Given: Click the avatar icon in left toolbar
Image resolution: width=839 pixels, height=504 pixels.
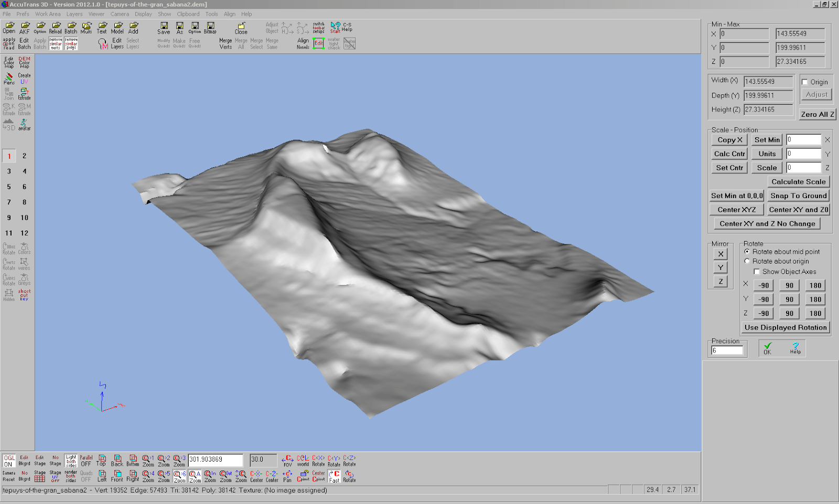Looking at the screenshot, I should [24, 125].
